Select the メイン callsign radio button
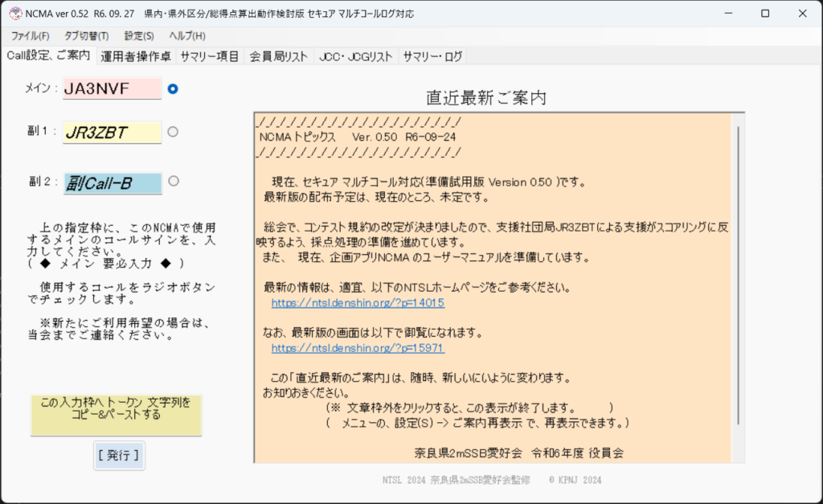This screenshot has height=504, width=823. 173,88
